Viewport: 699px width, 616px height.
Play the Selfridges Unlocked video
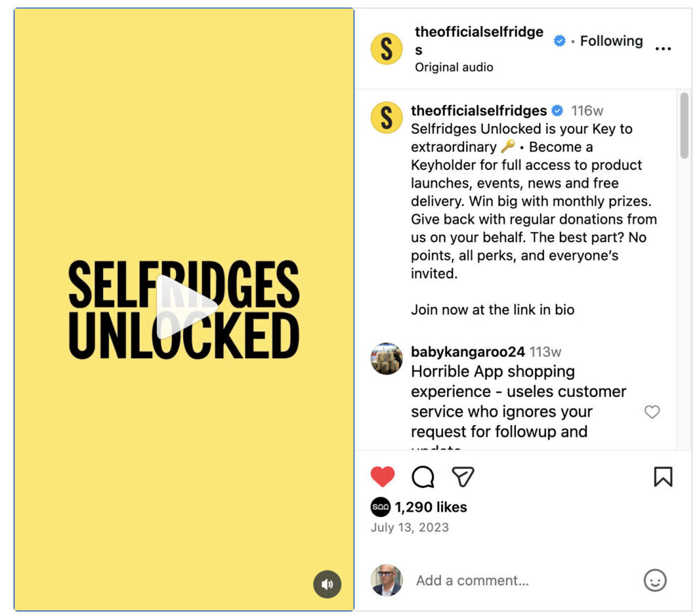pos(184,308)
